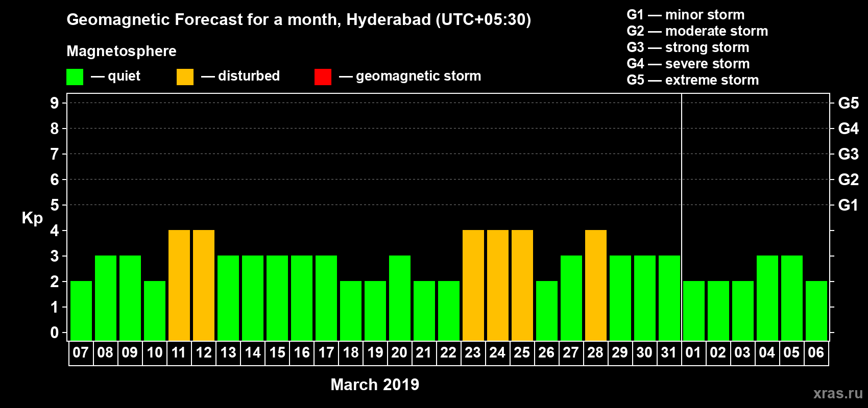868x408 pixels.
Task: Click the 'March 2019' label below the chart
Action: click(375, 385)
